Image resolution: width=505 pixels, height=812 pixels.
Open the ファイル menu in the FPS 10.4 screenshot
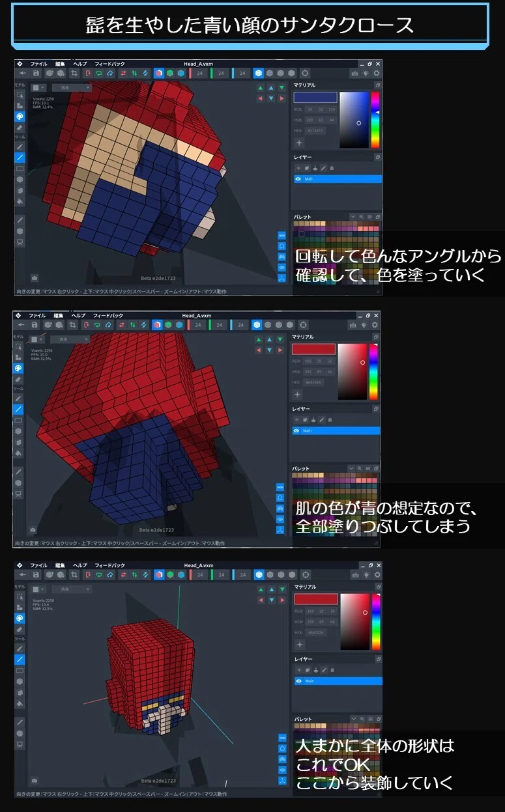38,565
